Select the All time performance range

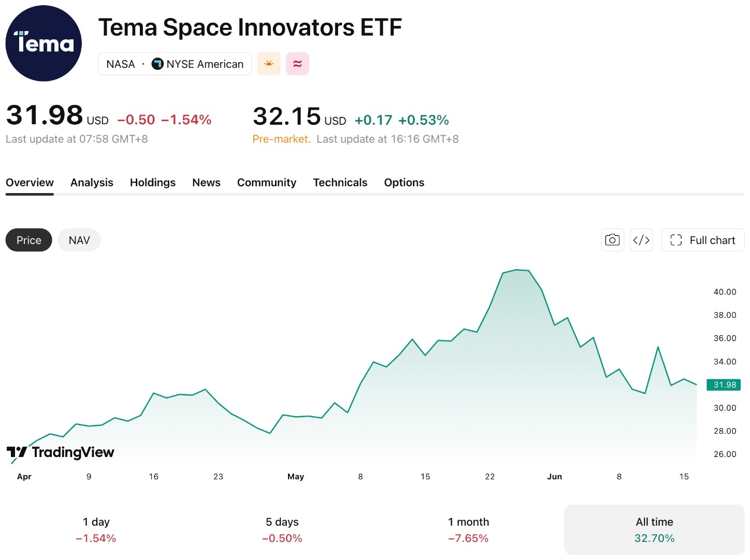654,530
